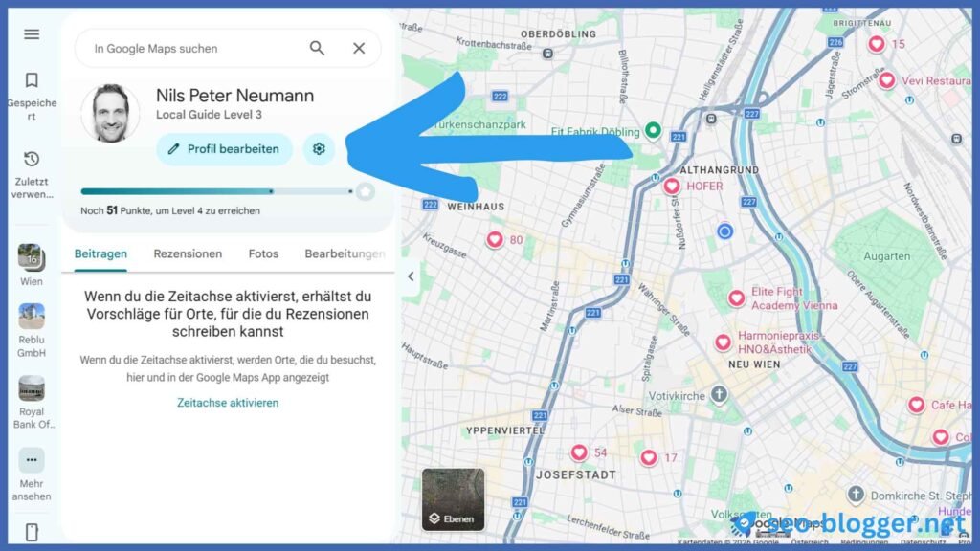Open the hamburger main menu
980x551 pixels.
32,34
